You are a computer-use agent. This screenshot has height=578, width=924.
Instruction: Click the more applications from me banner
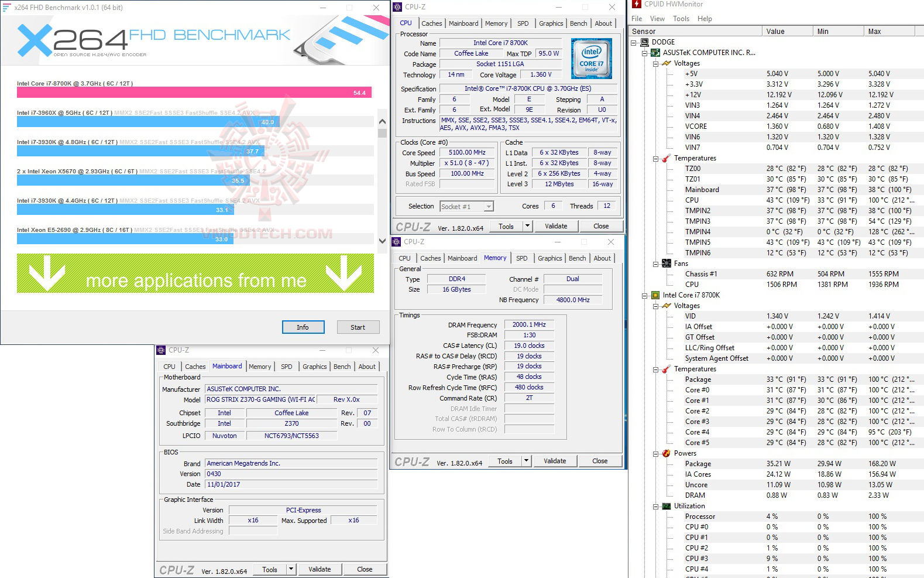tap(195, 273)
